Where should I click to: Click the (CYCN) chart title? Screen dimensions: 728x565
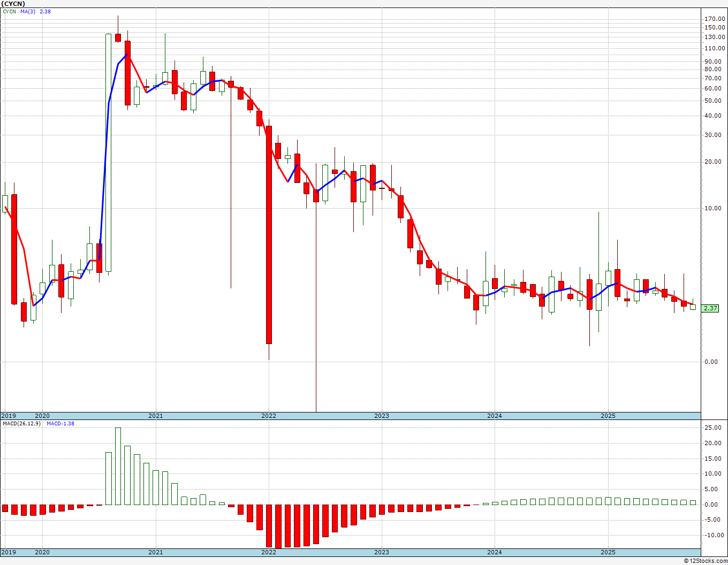[x=13, y=4]
